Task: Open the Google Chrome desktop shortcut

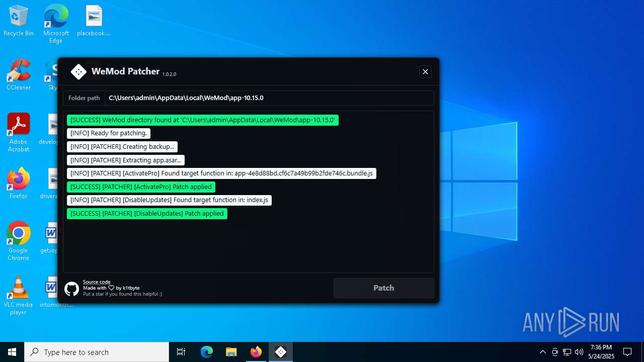Action: coord(19,241)
